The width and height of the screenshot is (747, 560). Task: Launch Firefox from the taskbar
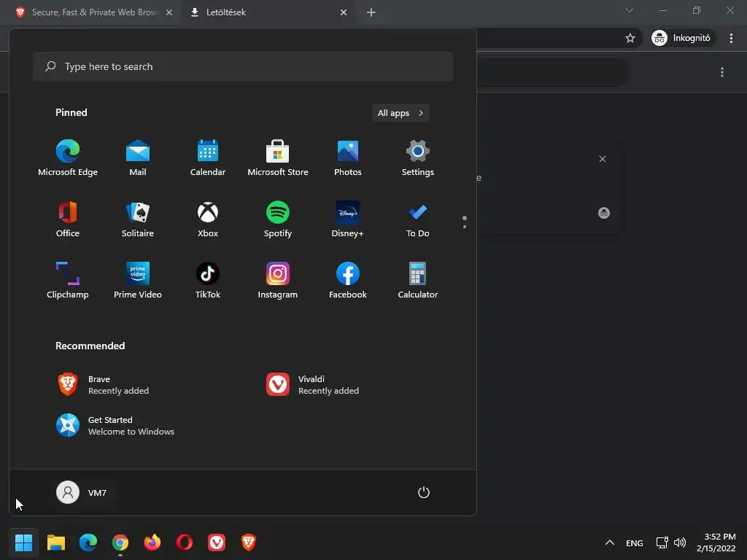[x=152, y=542]
